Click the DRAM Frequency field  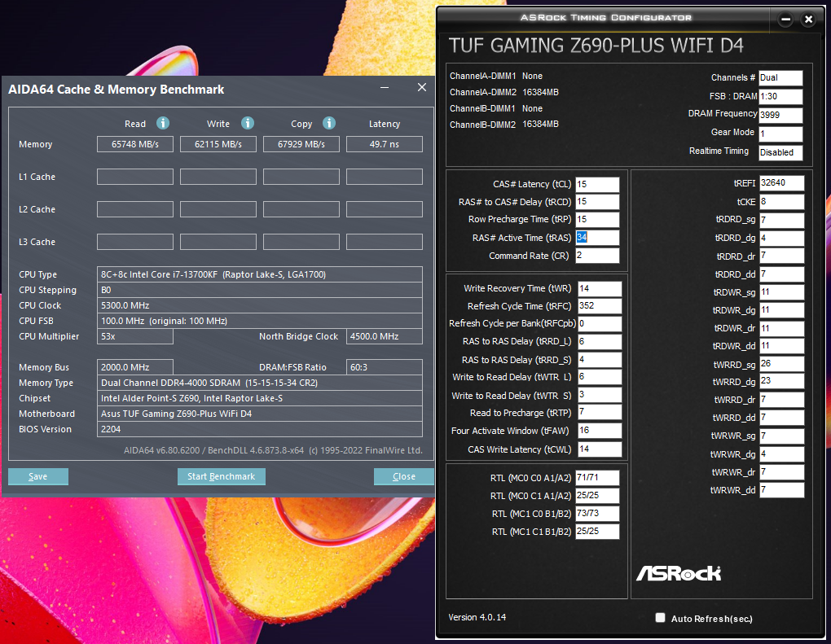click(x=780, y=115)
